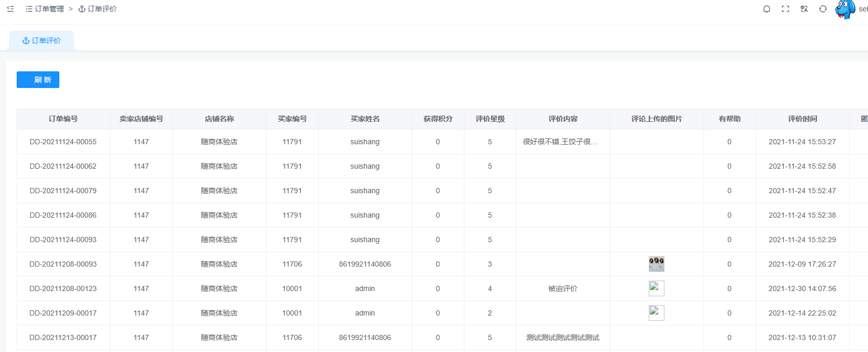Toggle fullscreen mode icon

click(785, 9)
